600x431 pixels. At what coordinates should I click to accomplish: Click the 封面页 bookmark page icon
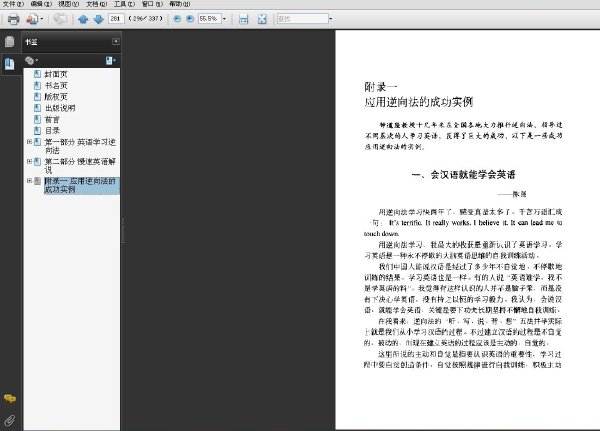(37, 74)
